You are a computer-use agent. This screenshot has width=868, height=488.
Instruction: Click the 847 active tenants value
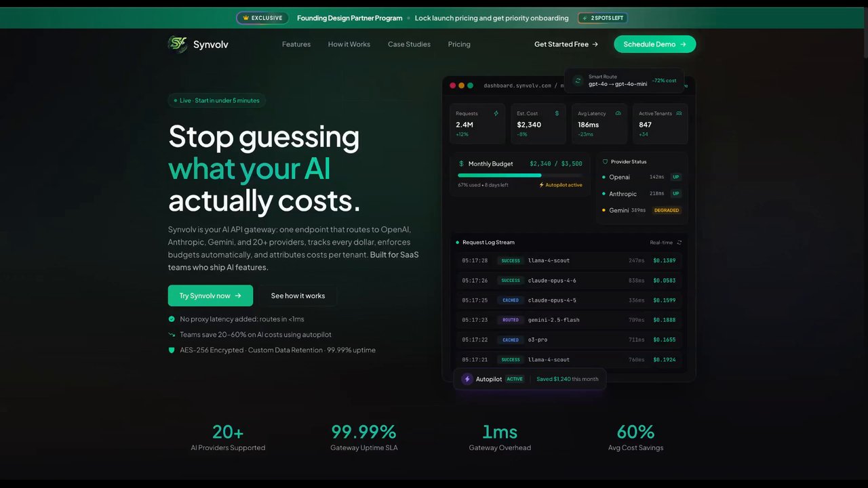(645, 125)
